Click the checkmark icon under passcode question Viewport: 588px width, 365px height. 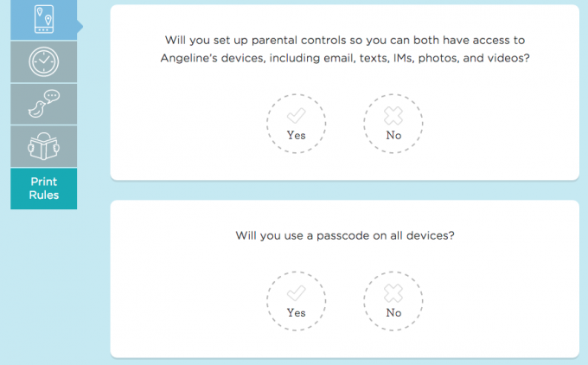click(297, 293)
